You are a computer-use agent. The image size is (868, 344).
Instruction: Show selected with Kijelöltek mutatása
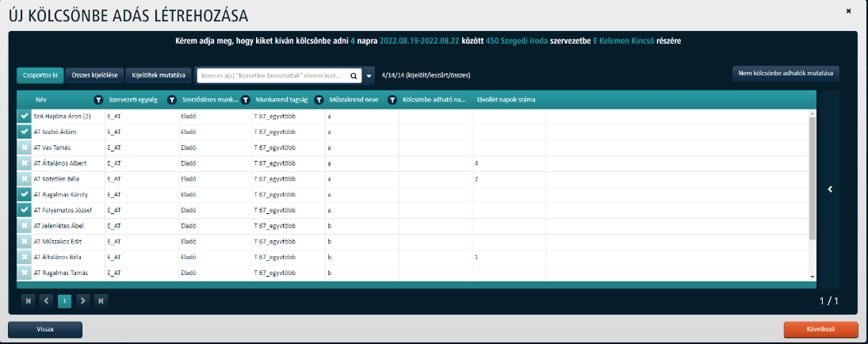point(158,75)
